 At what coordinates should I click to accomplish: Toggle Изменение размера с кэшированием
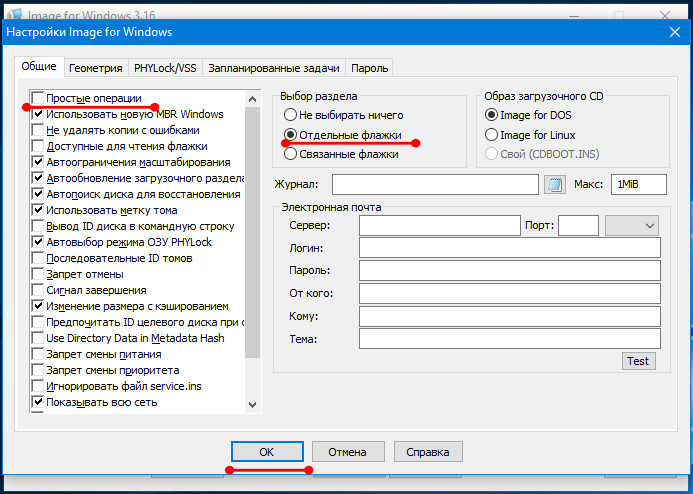(x=38, y=306)
